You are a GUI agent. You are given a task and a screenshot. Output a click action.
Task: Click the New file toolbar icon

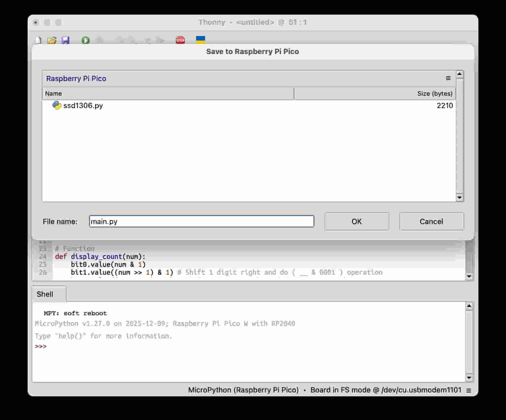pyautogui.click(x=38, y=40)
